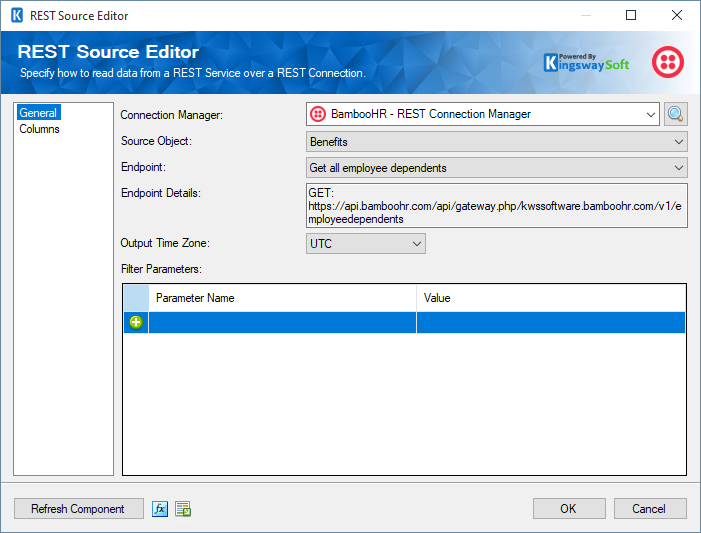Maximize the REST Source Editor window

point(631,15)
